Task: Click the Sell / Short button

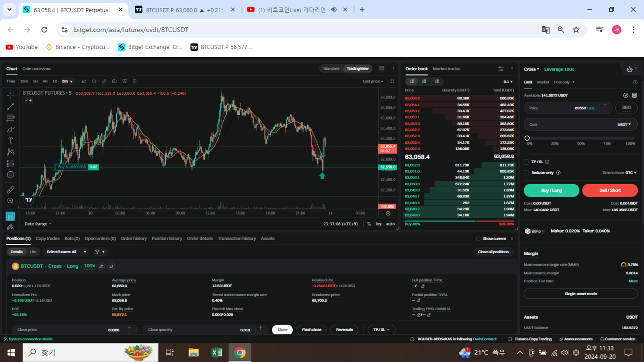Action: coord(610,190)
